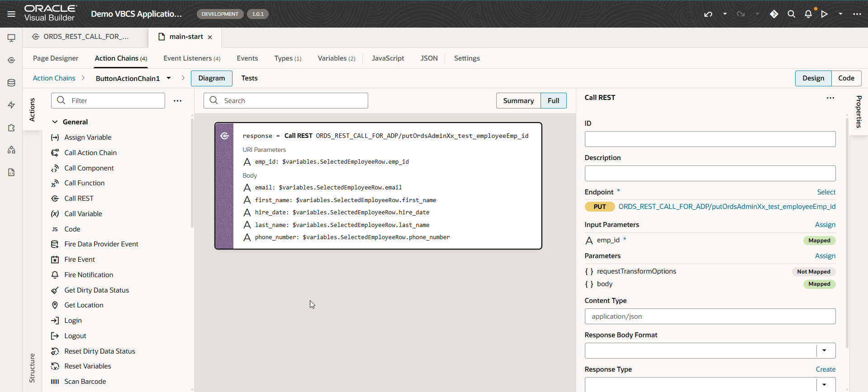
Task: Expand the ButtonActionChain1 dropdown
Action: (x=169, y=78)
